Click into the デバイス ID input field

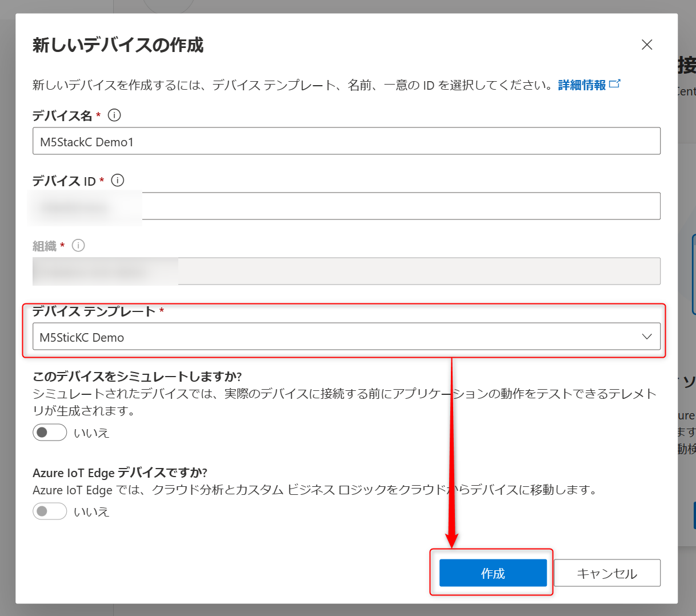(346, 206)
